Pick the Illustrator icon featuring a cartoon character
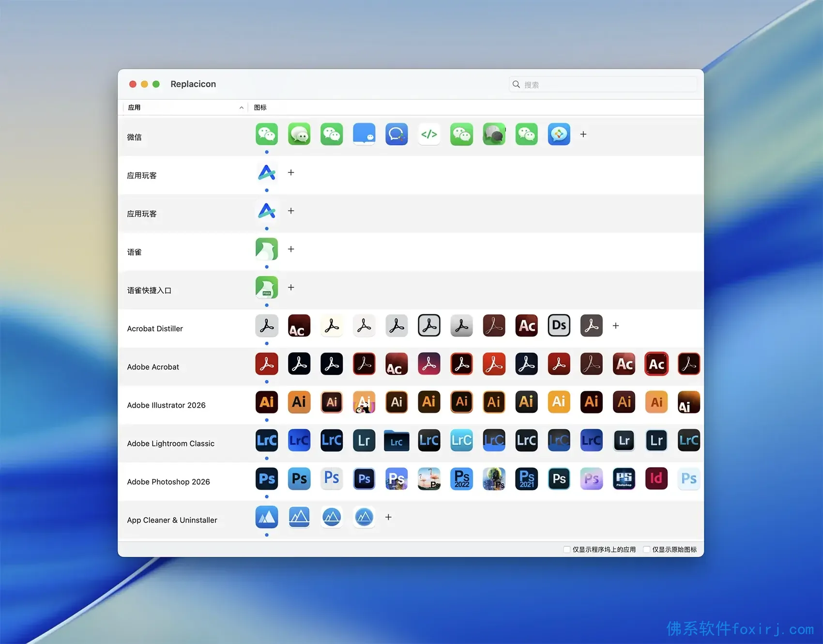This screenshot has width=823, height=644. [x=364, y=402]
